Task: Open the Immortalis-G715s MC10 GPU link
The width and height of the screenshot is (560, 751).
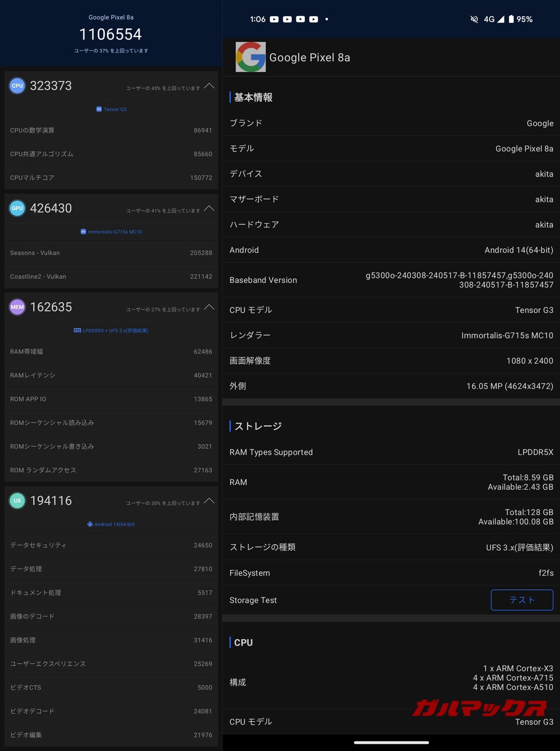Action: click(x=111, y=232)
